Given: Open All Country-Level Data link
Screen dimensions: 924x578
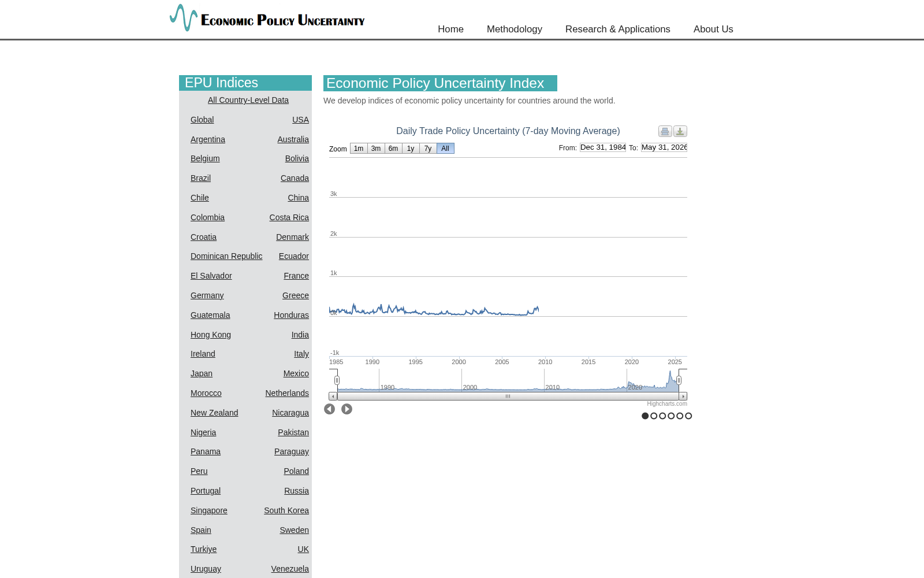Looking at the screenshot, I should tap(248, 100).
